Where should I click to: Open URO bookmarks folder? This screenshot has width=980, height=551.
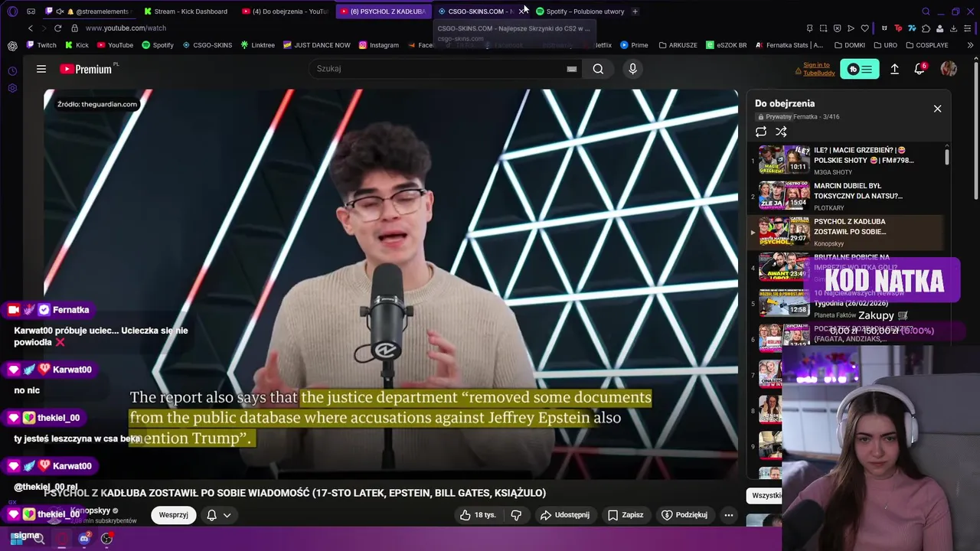884,45
